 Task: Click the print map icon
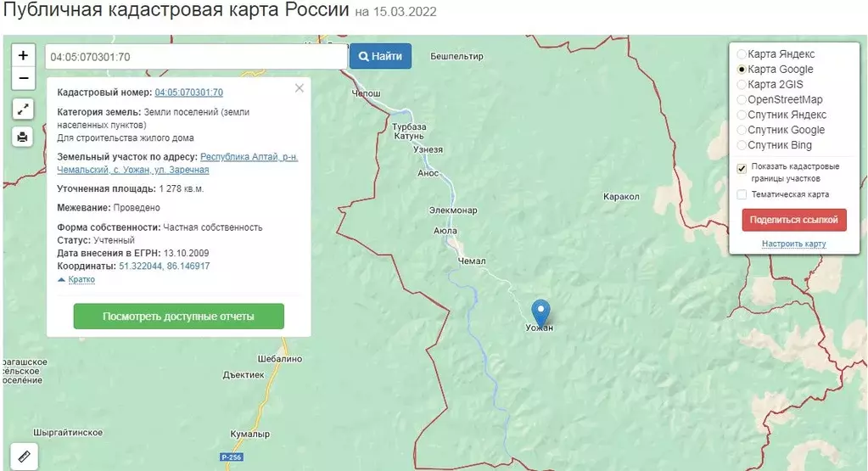pos(23,137)
